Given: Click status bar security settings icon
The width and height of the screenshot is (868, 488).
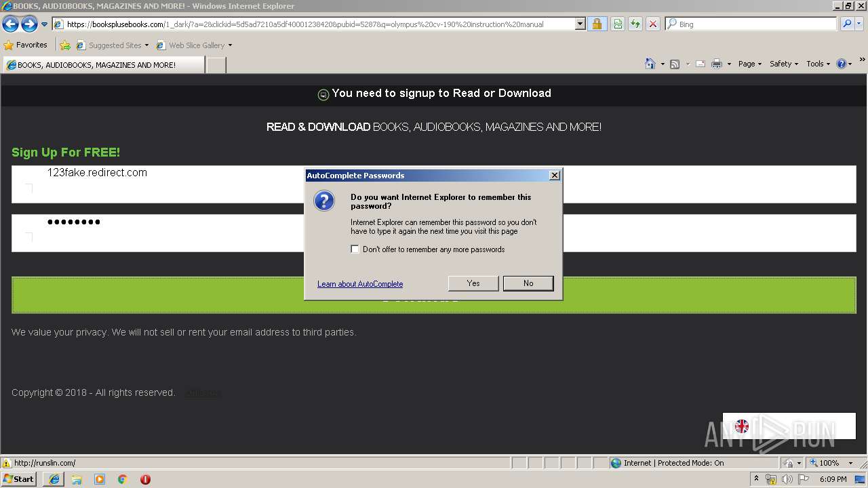Looking at the screenshot, I should pyautogui.click(x=789, y=463).
